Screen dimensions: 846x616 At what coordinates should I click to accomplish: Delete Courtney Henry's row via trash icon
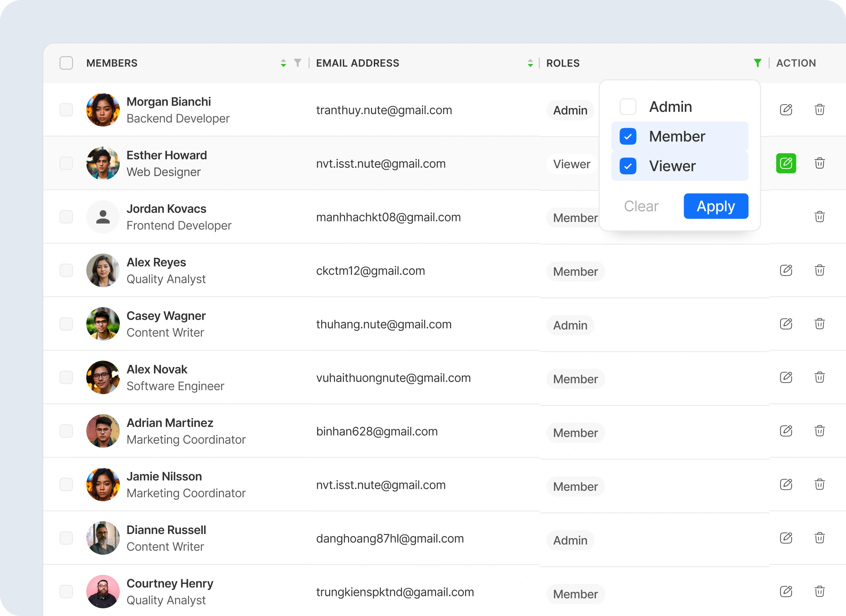point(819,591)
